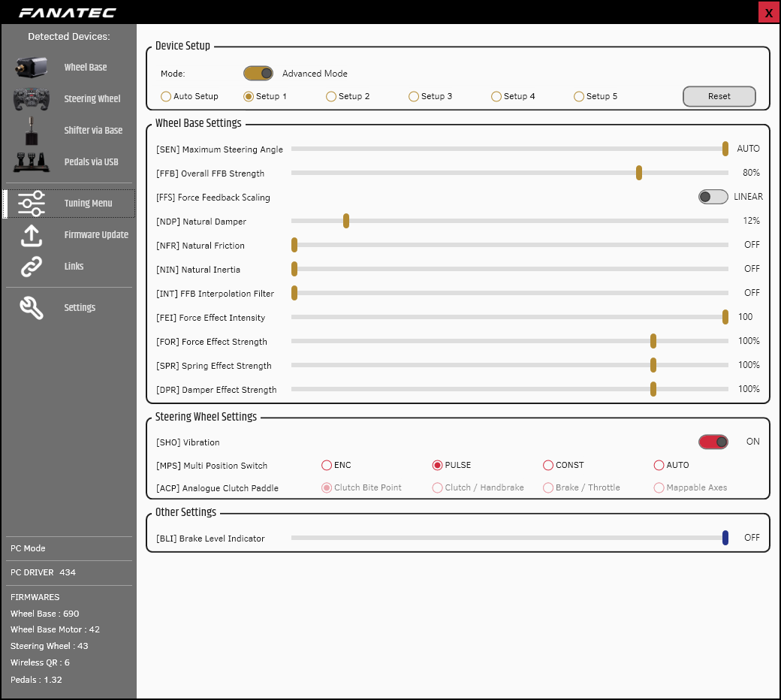Toggle Force Feedback Scaling switch
The height and width of the screenshot is (700, 781).
pyautogui.click(x=713, y=197)
